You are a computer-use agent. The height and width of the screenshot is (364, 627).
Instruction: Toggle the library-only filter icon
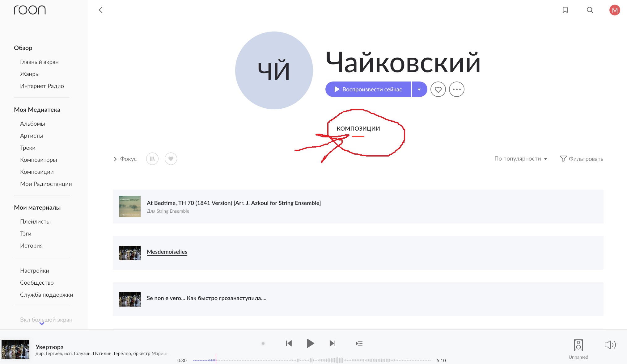pos(152,159)
